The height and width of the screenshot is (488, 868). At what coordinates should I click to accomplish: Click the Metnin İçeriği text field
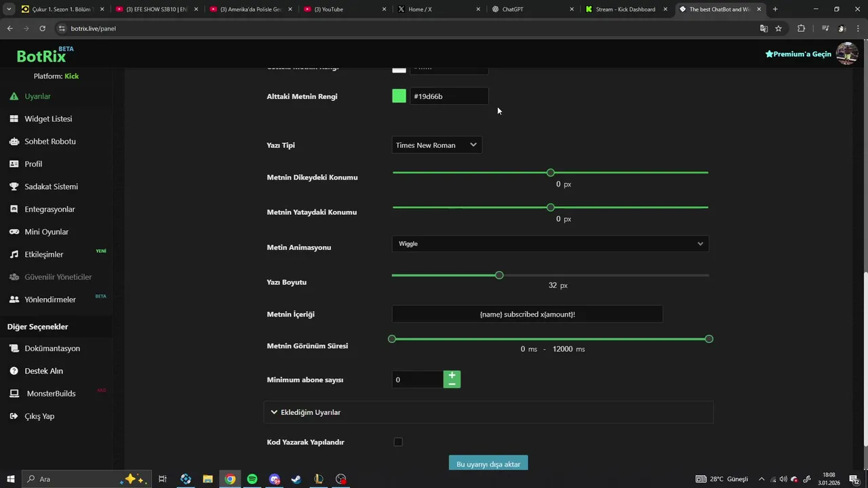pos(528,314)
